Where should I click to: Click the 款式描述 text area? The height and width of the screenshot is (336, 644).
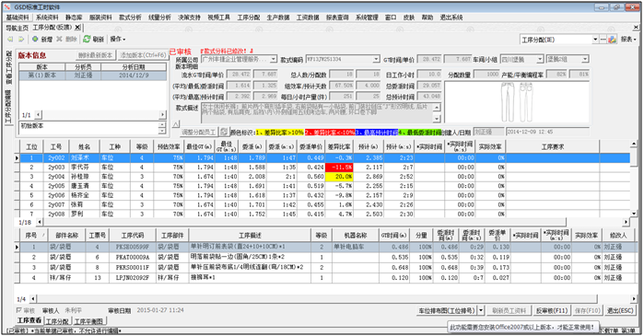[x=317, y=112]
